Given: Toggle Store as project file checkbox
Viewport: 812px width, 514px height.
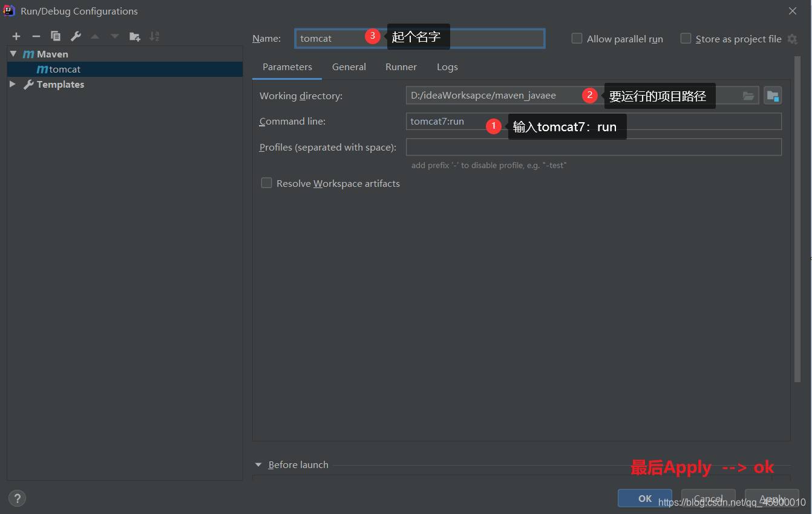Looking at the screenshot, I should tap(686, 39).
